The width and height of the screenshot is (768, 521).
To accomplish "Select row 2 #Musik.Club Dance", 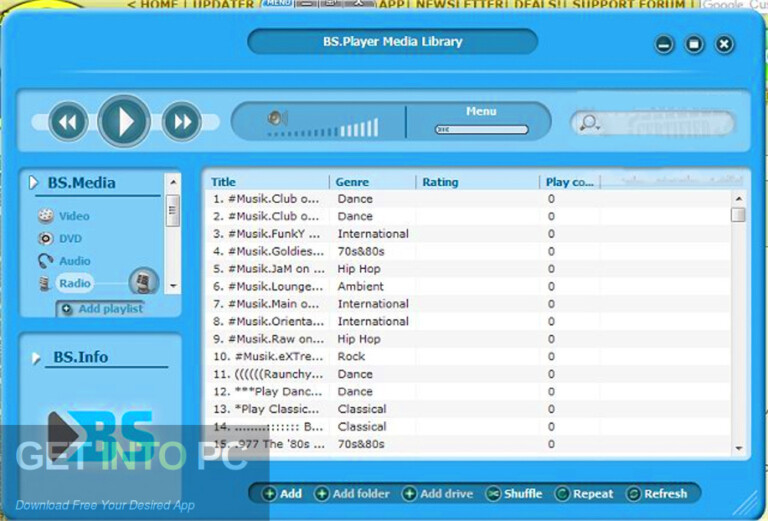I will [x=468, y=216].
